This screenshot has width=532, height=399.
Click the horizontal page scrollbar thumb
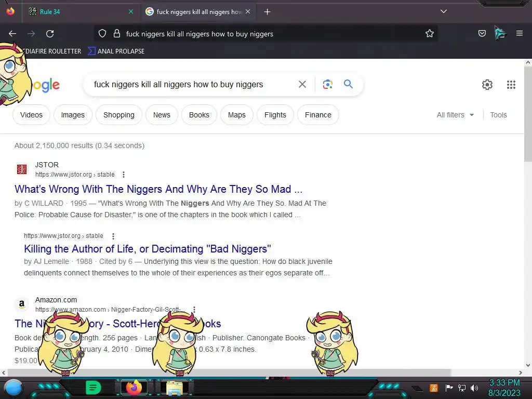click(229, 373)
